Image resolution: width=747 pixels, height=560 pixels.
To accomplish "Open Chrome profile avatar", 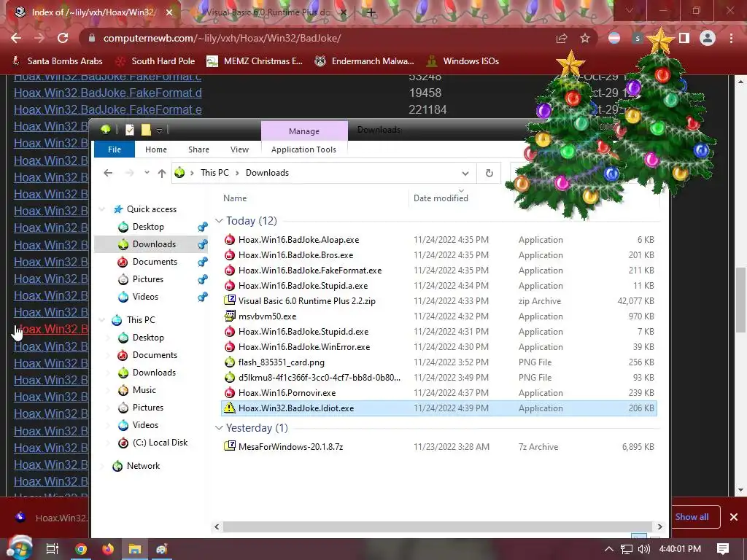I will 708,38.
